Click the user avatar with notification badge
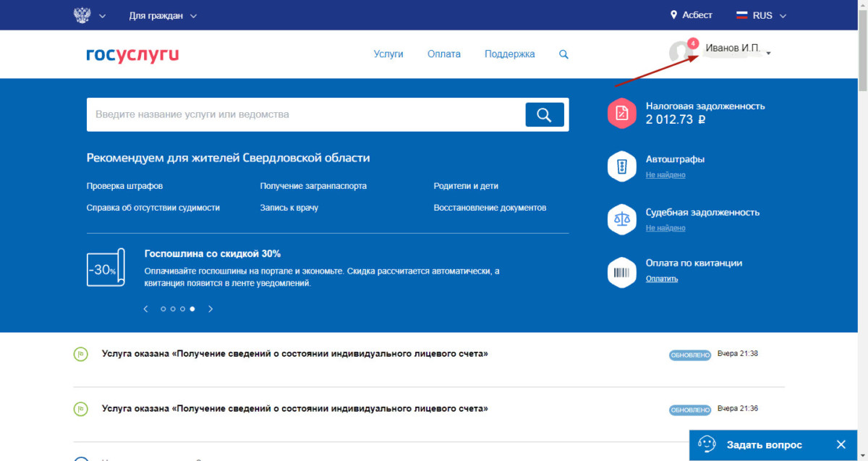Image resolution: width=868 pixels, height=461 pixels. click(681, 51)
